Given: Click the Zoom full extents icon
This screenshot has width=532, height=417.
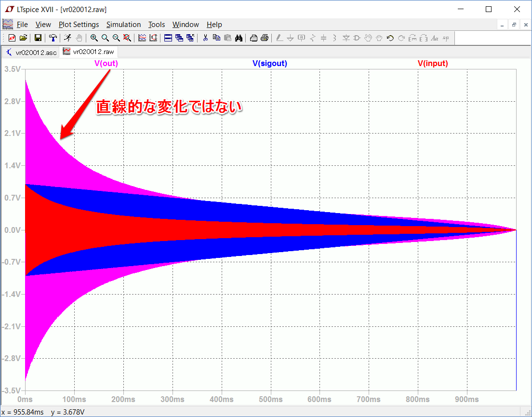Looking at the screenshot, I should tap(127, 38).
